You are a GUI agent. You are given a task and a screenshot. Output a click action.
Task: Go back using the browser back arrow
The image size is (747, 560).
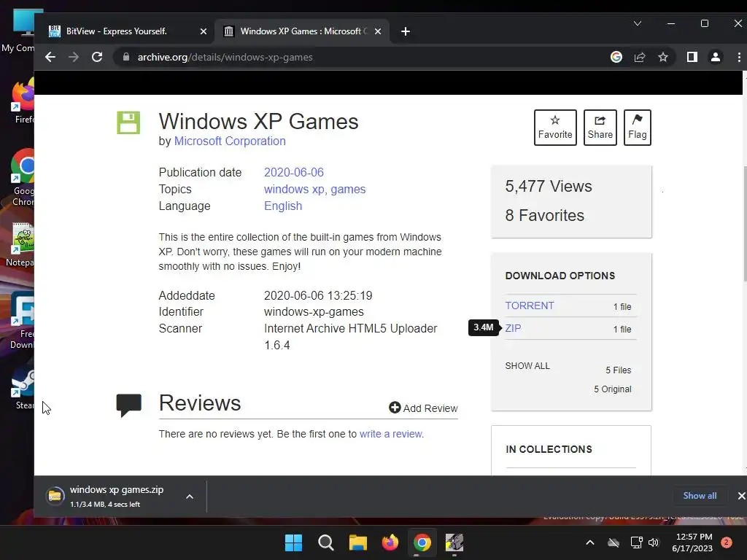point(50,57)
